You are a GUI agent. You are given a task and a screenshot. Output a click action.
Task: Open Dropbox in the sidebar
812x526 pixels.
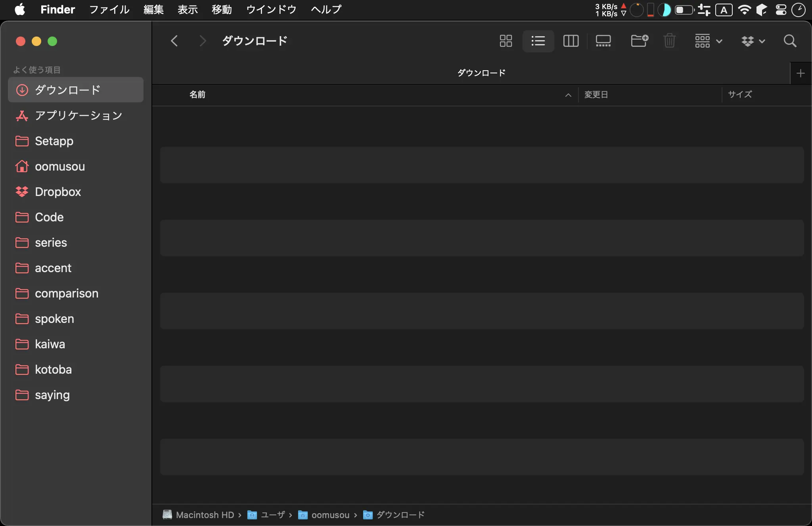coord(76,192)
